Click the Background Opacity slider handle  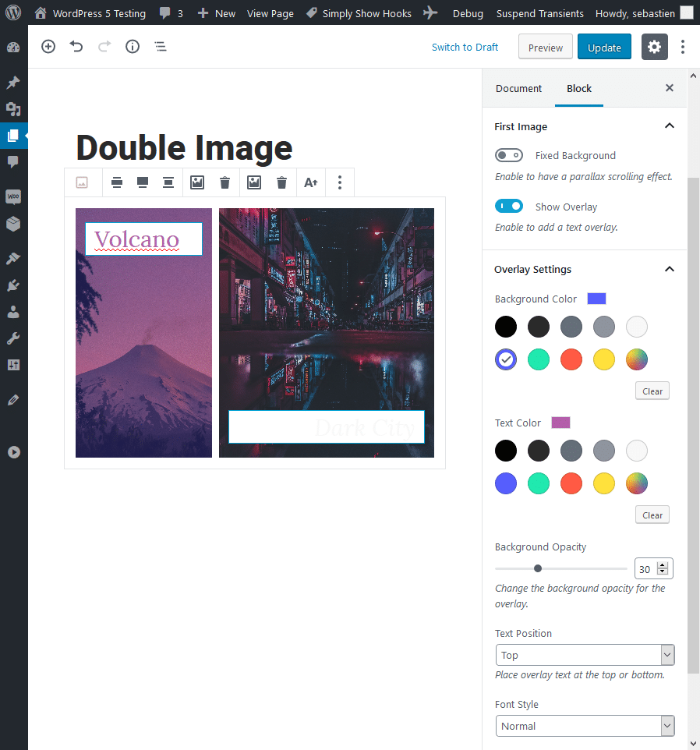pyautogui.click(x=538, y=568)
